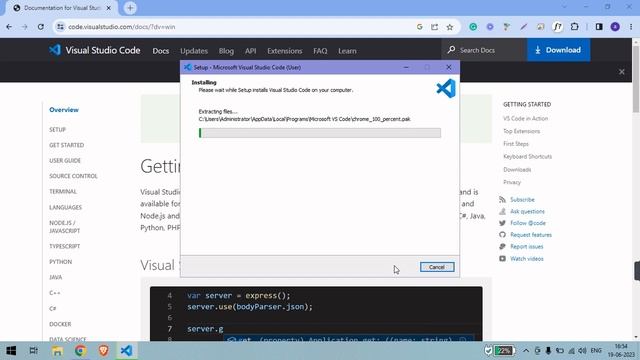Open the Updates navigation item
This screenshot has width=640, height=360.
pyautogui.click(x=194, y=51)
